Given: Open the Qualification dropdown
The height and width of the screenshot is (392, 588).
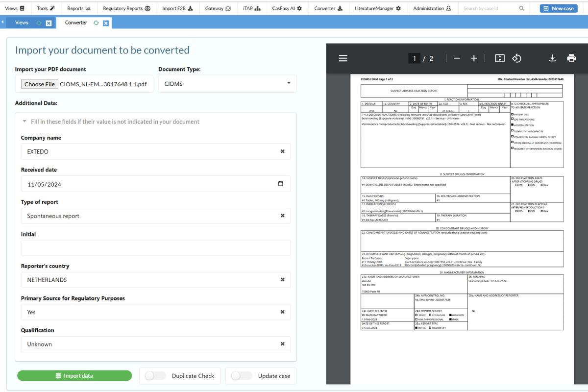Looking at the screenshot, I should coord(156,344).
